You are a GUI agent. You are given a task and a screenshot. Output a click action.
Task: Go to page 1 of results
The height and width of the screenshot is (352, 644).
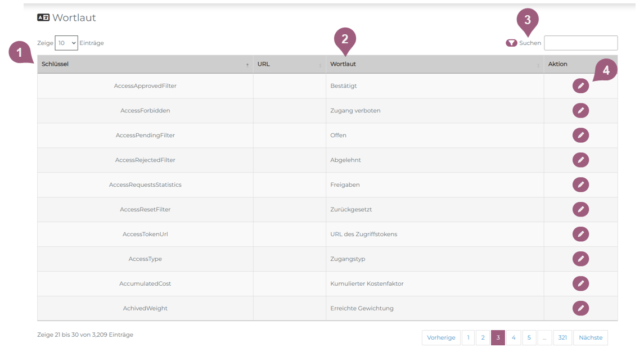pyautogui.click(x=468, y=338)
